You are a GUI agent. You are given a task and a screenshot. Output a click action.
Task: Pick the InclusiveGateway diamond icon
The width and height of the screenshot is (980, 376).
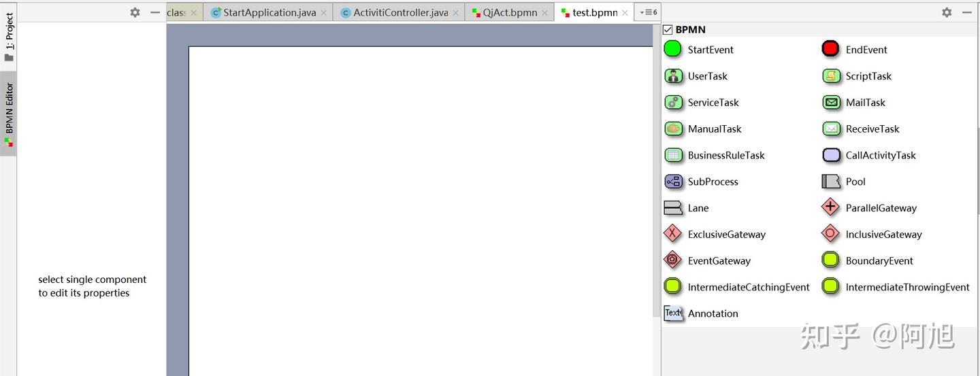[x=830, y=234]
